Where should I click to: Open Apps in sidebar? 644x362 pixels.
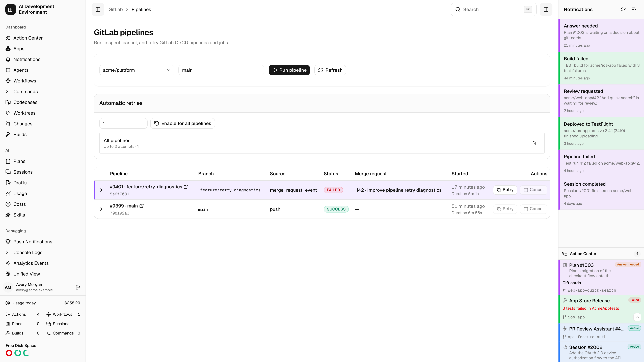coord(43,49)
